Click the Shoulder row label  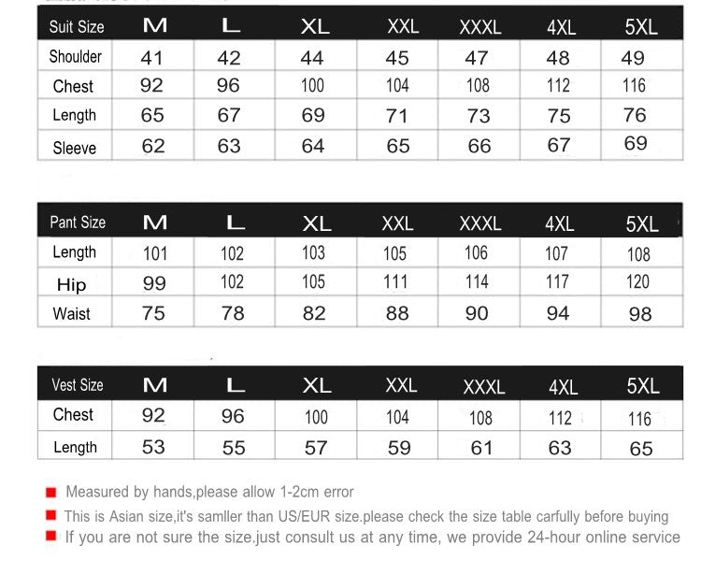pos(76,57)
